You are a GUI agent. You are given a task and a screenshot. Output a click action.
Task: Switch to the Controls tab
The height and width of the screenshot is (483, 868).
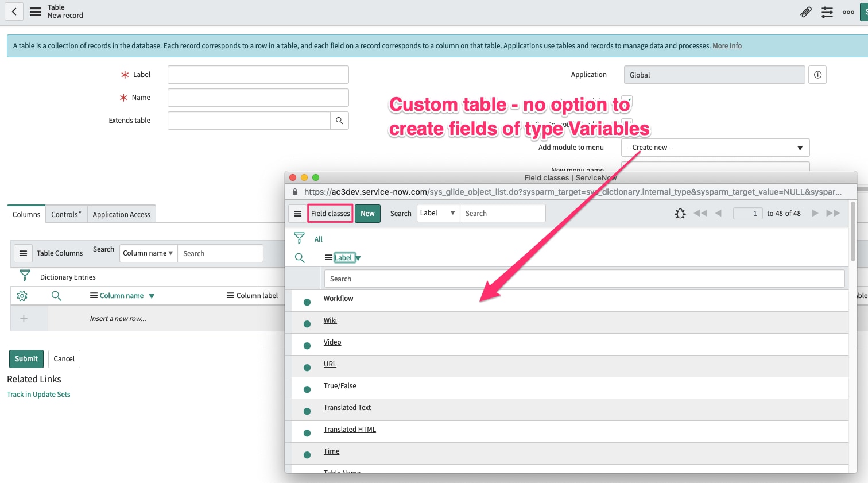tap(65, 214)
